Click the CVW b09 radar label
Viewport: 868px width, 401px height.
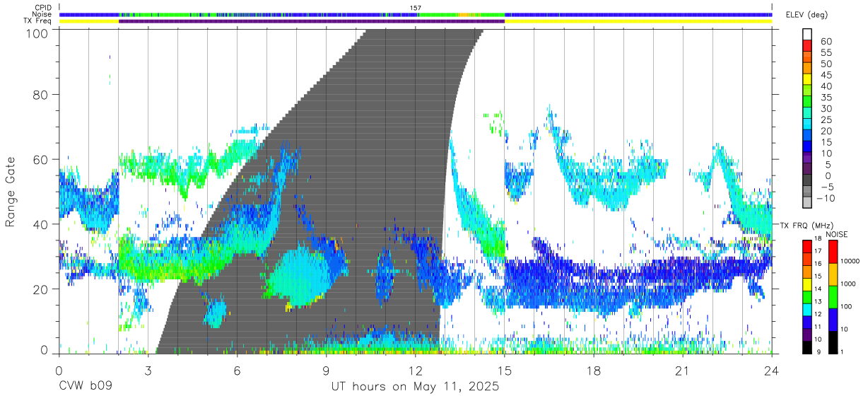click(86, 387)
